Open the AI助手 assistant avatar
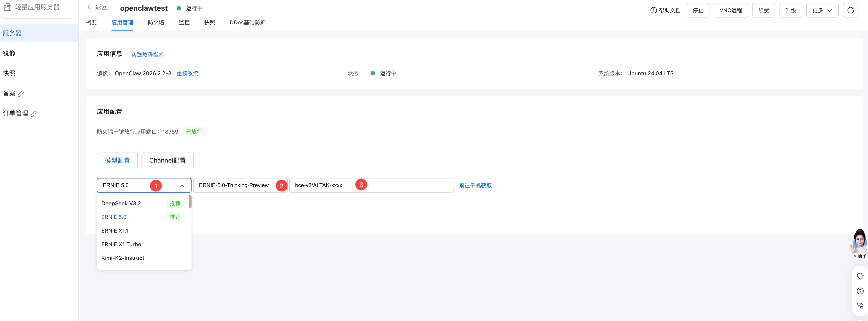The image size is (868, 321). (859, 242)
